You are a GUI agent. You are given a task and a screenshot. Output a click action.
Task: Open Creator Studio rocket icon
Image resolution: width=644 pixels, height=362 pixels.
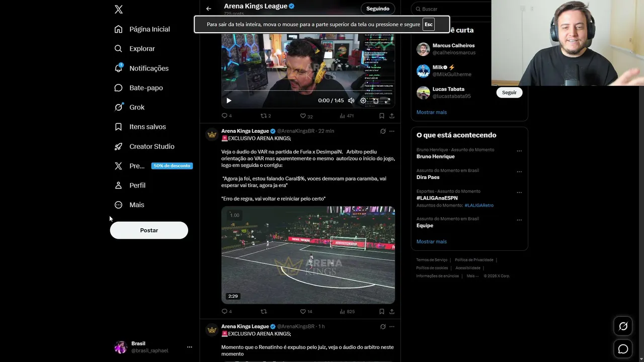coord(119,146)
